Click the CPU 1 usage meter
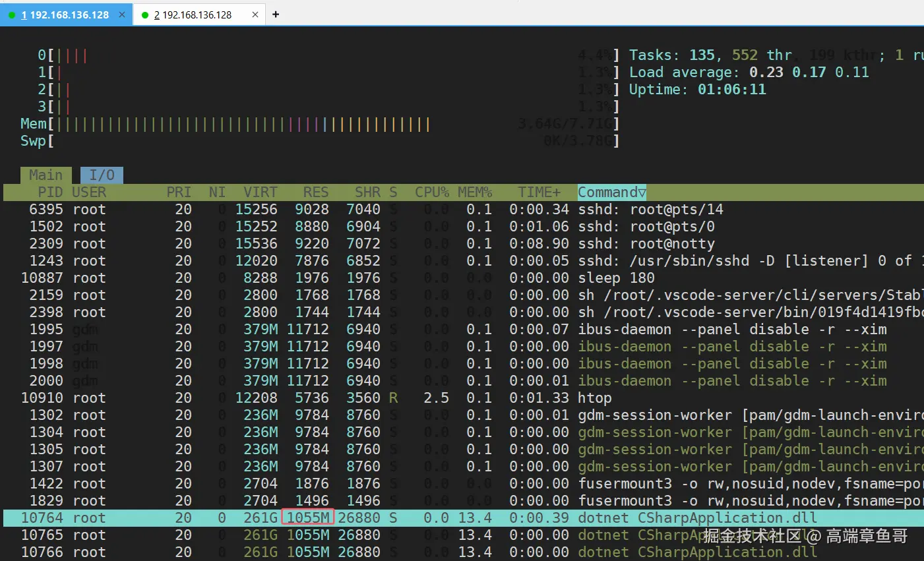Screen dimensions: 924x561 (328, 73)
